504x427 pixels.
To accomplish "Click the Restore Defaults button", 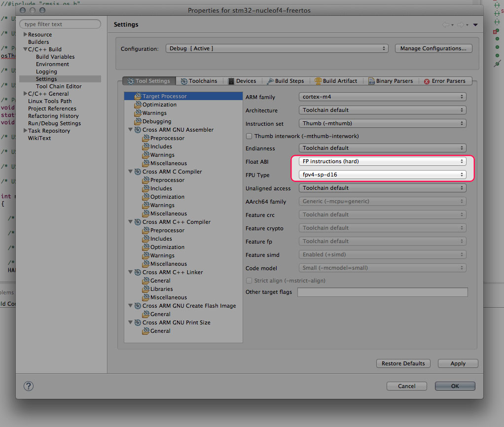I will pos(403,363).
